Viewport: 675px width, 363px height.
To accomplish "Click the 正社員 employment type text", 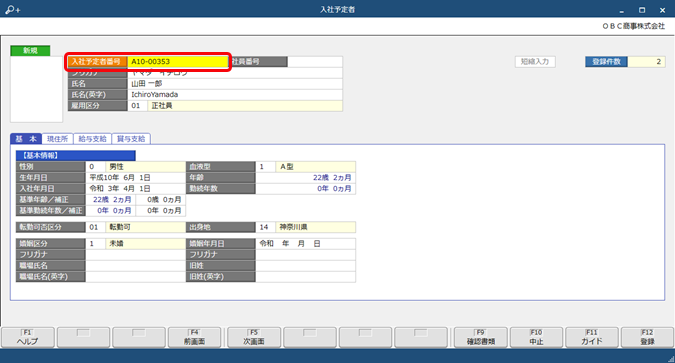I will pyautogui.click(x=162, y=105).
